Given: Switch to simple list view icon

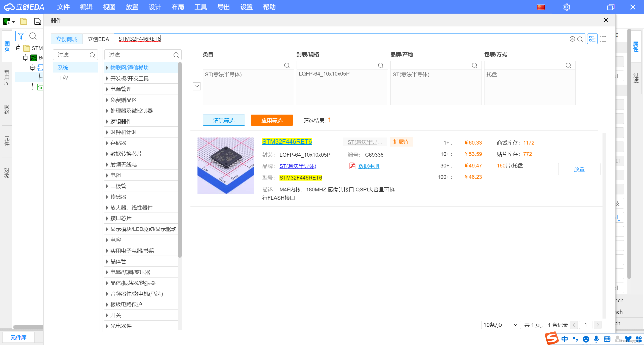Looking at the screenshot, I should [x=603, y=39].
